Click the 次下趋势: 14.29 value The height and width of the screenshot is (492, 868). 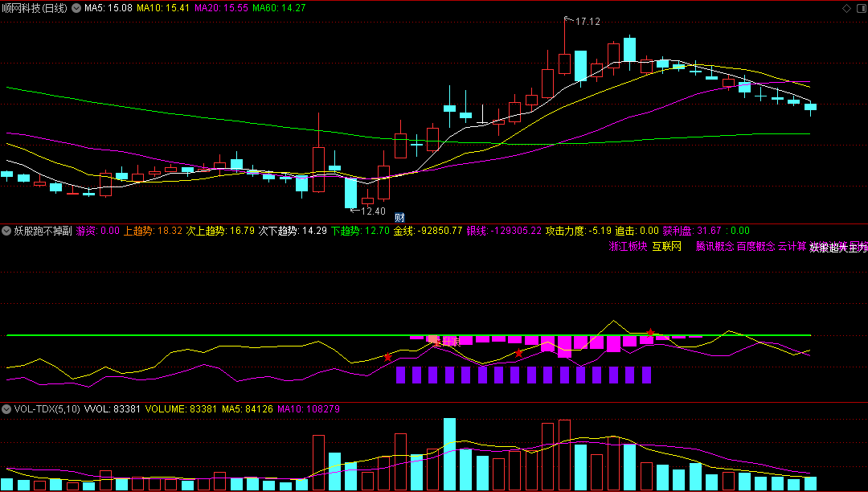(x=293, y=231)
